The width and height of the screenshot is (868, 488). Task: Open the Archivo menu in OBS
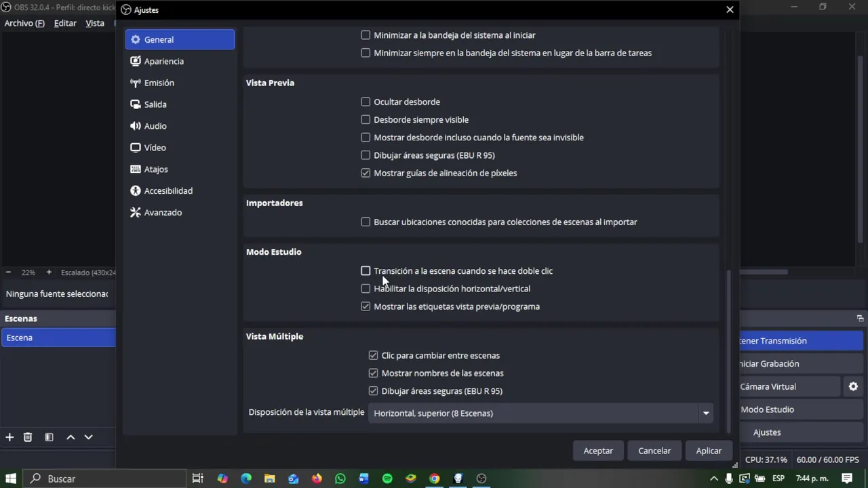pos(24,23)
